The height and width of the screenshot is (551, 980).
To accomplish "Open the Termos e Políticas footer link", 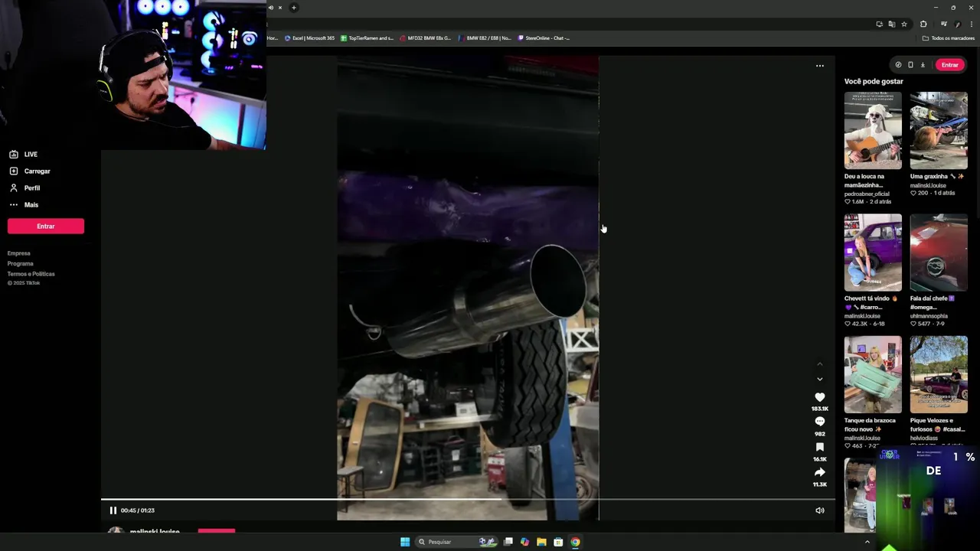I will [x=31, y=274].
